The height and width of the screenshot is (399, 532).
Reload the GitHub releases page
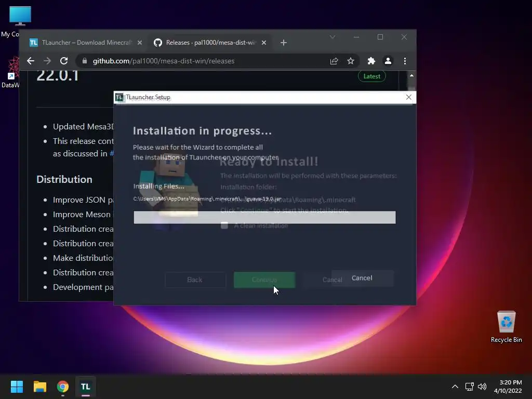click(64, 61)
